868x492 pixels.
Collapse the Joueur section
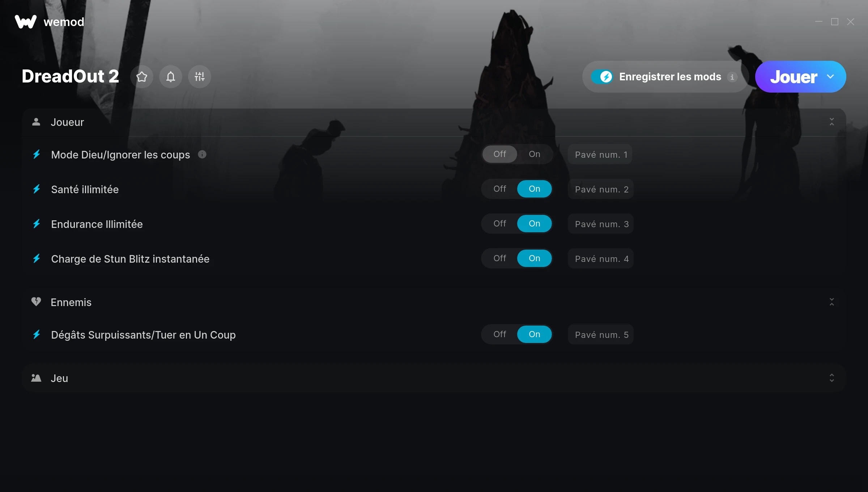[x=832, y=122]
